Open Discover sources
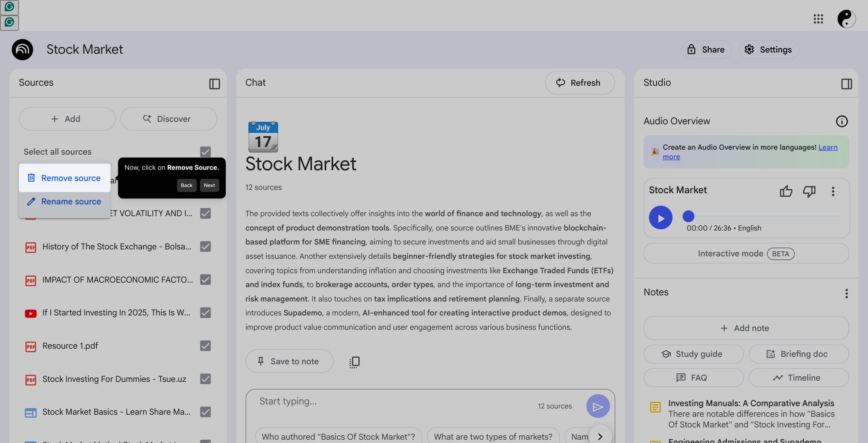The image size is (868, 443). pyautogui.click(x=168, y=119)
